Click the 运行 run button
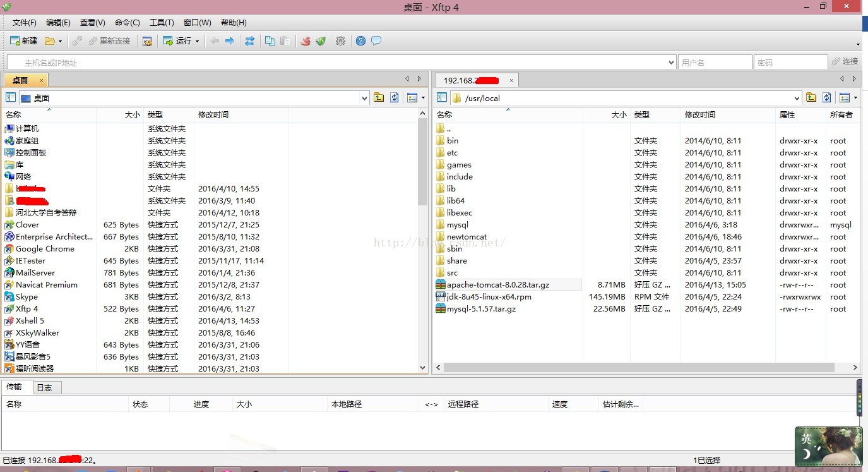This screenshot has height=472, width=868. point(177,41)
